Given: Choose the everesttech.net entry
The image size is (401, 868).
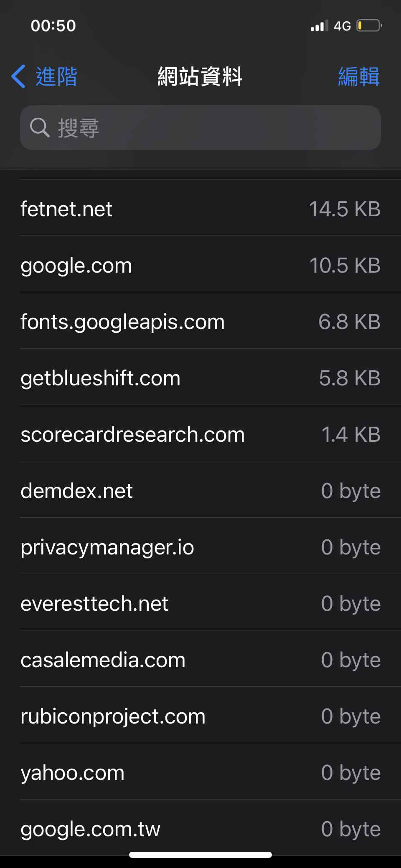Looking at the screenshot, I should click(200, 603).
